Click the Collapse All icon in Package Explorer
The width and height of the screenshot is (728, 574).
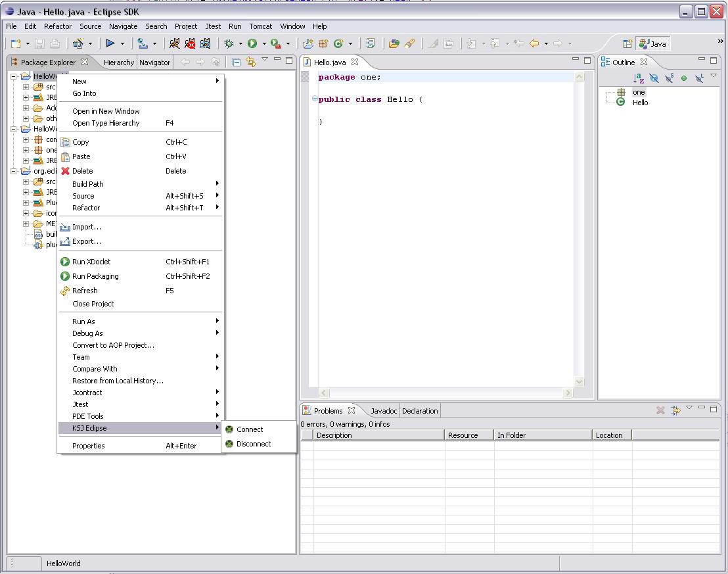tap(237, 62)
